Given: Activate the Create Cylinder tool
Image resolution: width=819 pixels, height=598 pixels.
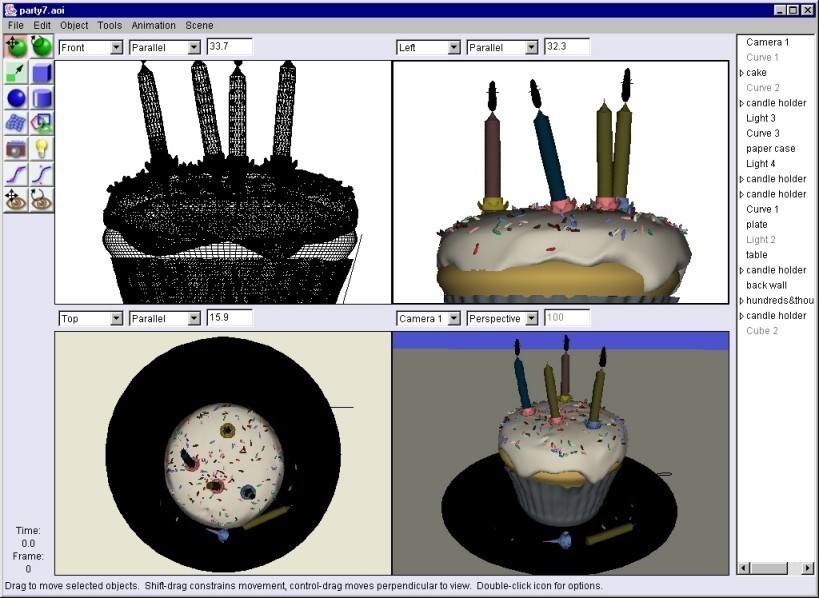Looking at the screenshot, I should [41, 98].
